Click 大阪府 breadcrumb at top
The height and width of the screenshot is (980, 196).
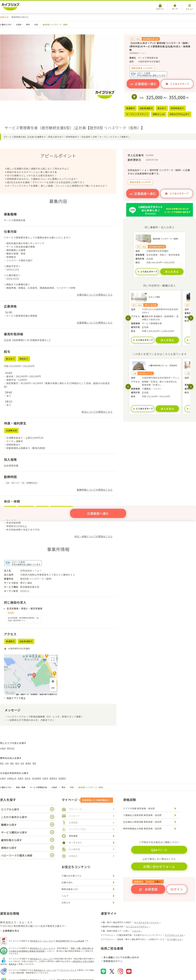coord(19,24)
